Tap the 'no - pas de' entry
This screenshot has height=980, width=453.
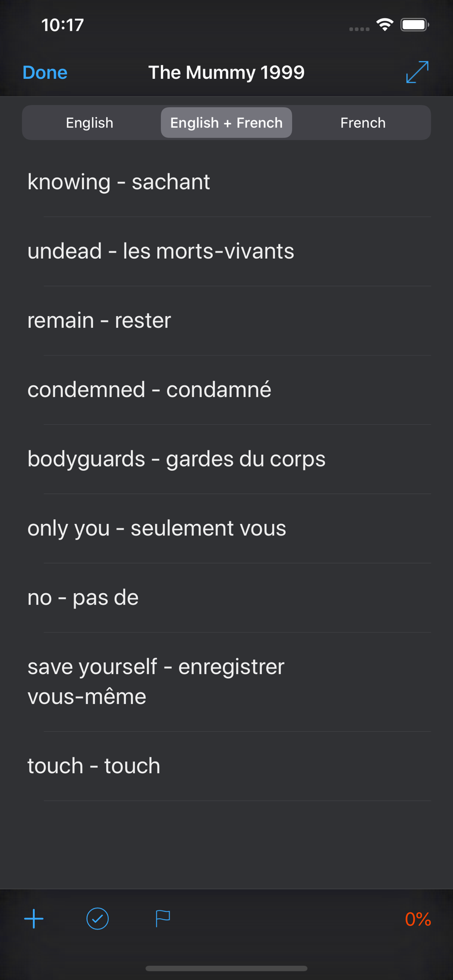pyautogui.click(x=226, y=598)
